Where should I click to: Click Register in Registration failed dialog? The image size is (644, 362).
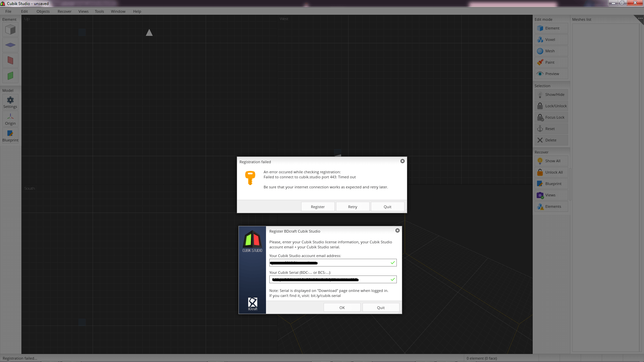tap(318, 207)
